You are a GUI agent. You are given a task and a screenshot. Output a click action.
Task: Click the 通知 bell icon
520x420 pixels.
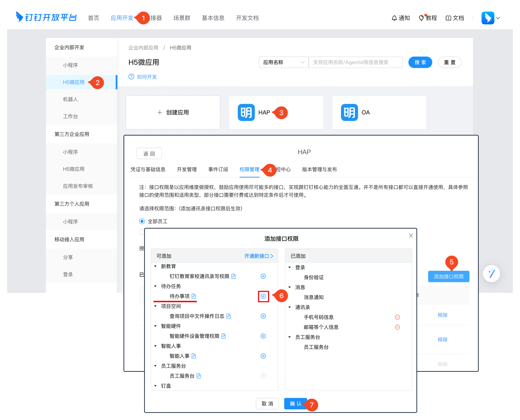[x=394, y=18]
